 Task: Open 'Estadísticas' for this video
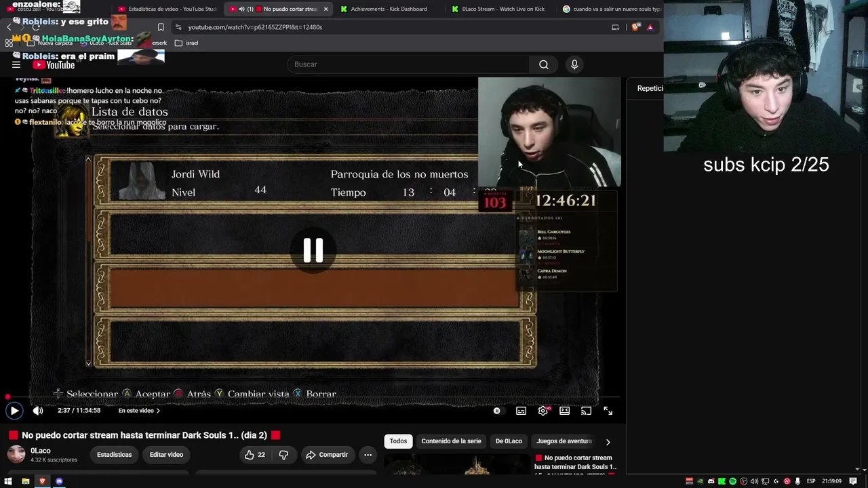click(114, 455)
